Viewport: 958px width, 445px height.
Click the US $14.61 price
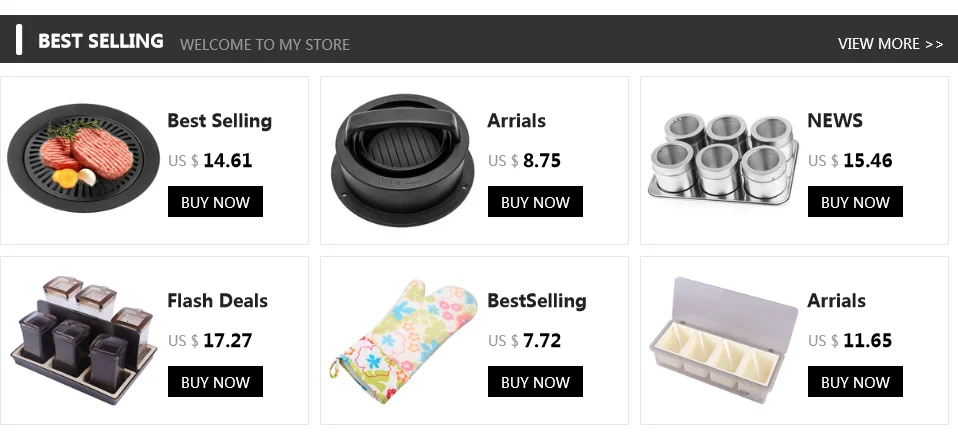pos(210,161)
